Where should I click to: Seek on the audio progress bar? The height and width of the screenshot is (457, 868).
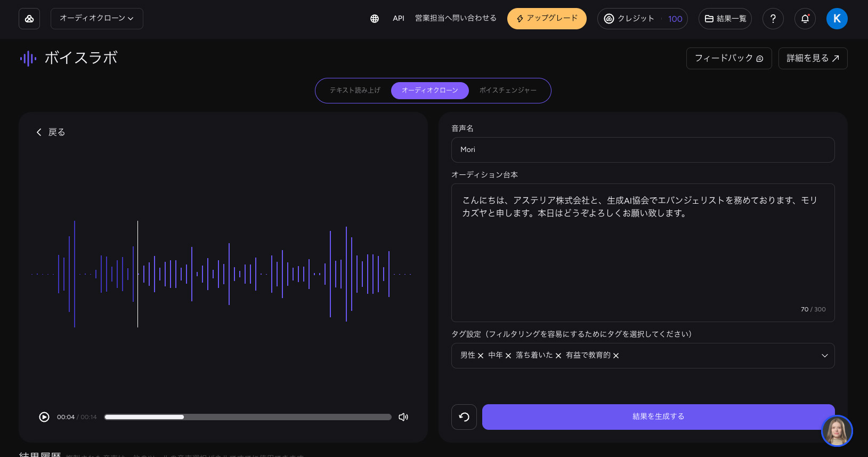[248, 417]
